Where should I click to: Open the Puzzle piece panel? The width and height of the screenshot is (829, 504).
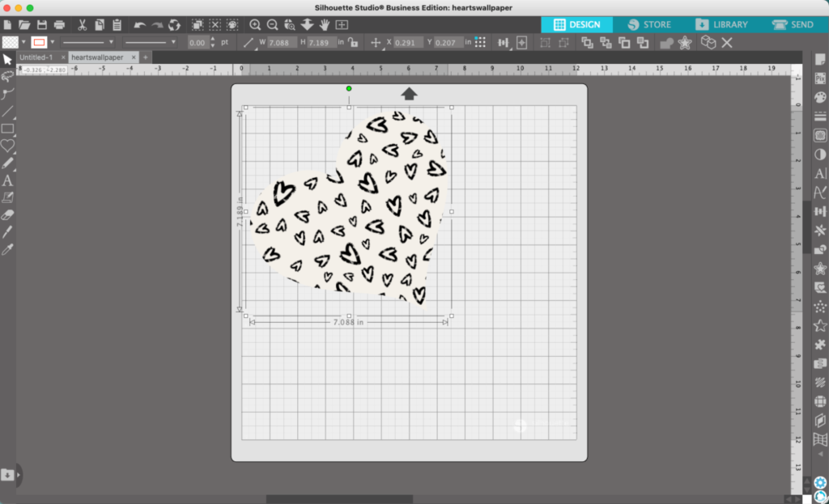[820, 345]
